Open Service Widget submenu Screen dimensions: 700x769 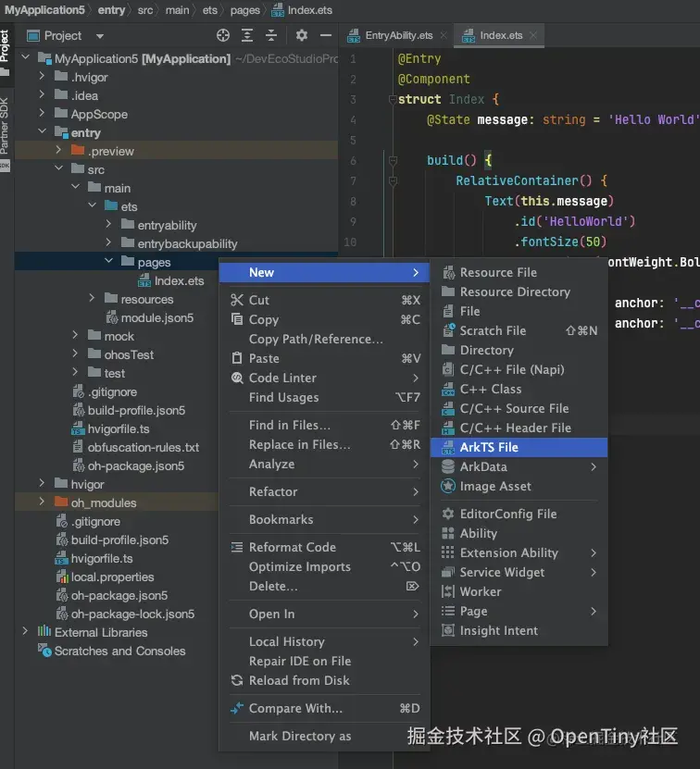[519, 572]
